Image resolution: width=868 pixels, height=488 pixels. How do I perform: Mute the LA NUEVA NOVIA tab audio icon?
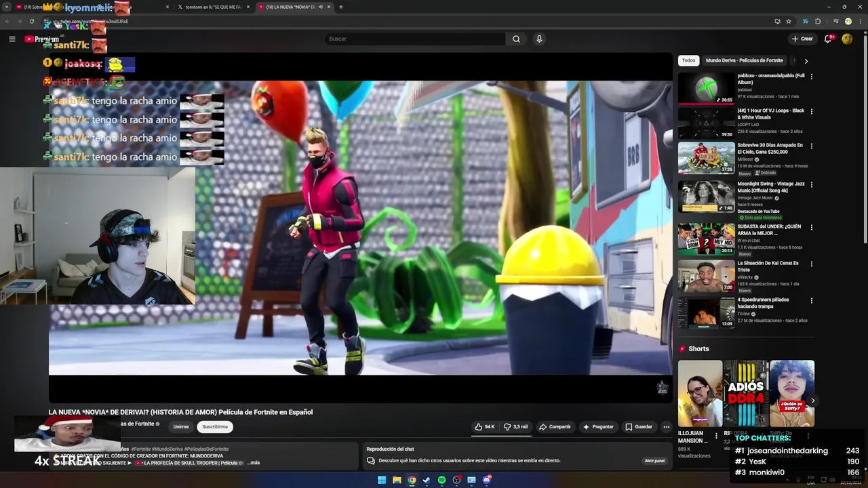click(321, 7)
